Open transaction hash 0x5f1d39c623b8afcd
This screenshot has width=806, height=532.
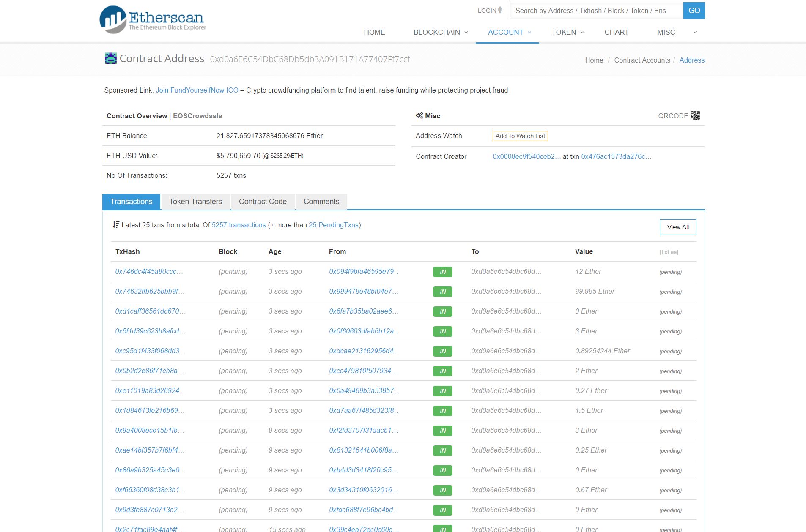tap(150, 331)
